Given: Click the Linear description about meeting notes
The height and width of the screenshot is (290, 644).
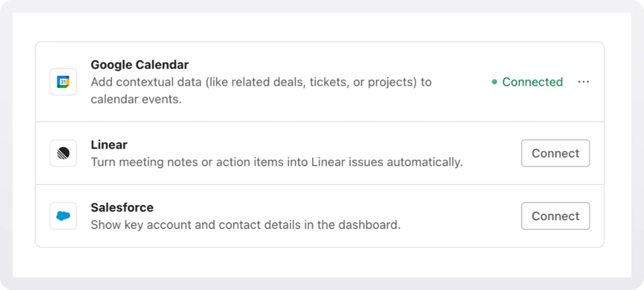Looking at the screenshot, I should [277, 162].
